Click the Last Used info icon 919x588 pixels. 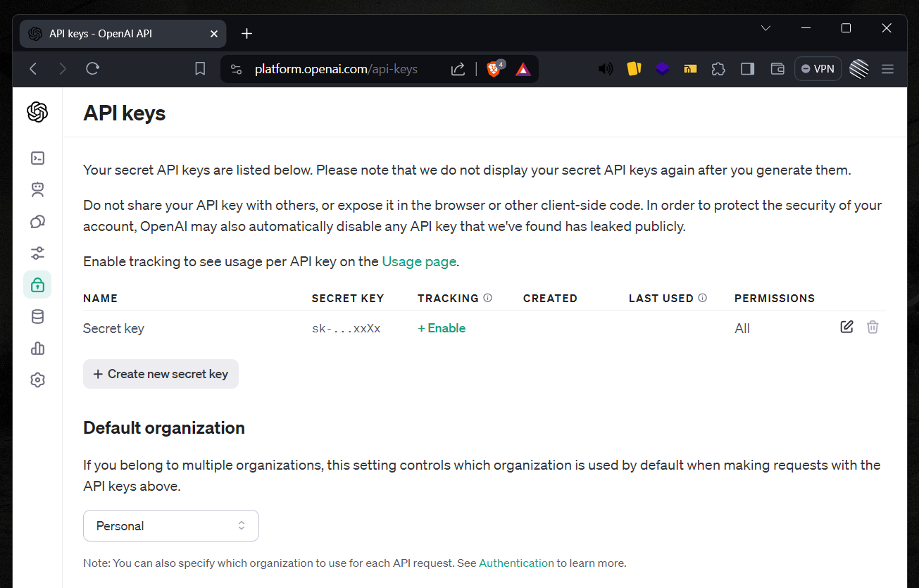(702, 298)
